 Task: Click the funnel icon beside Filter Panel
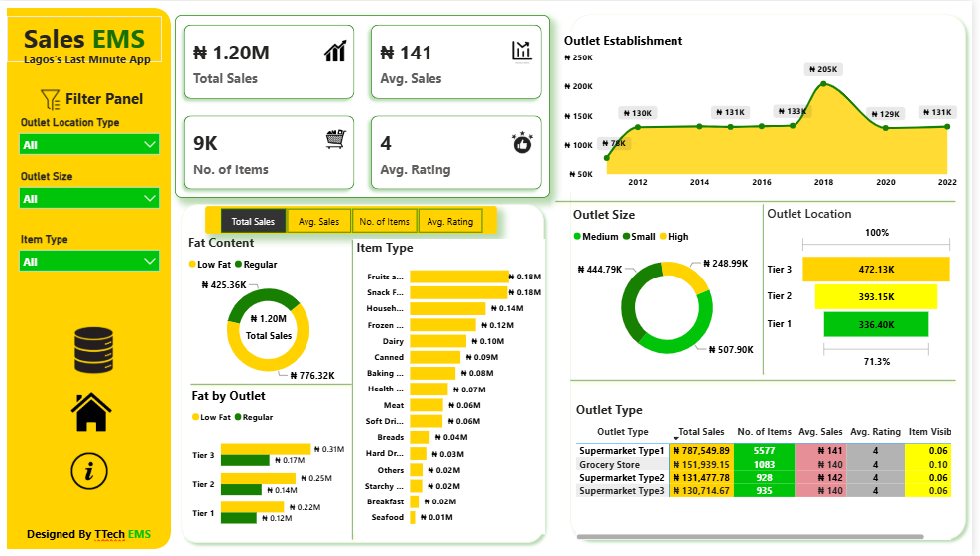click(x=50, y=99)
